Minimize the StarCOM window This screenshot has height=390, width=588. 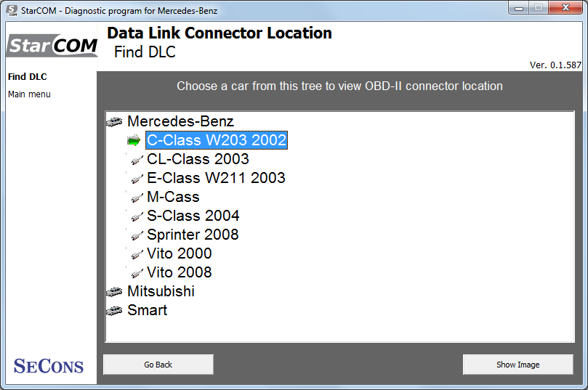click(x=519, y=8)
